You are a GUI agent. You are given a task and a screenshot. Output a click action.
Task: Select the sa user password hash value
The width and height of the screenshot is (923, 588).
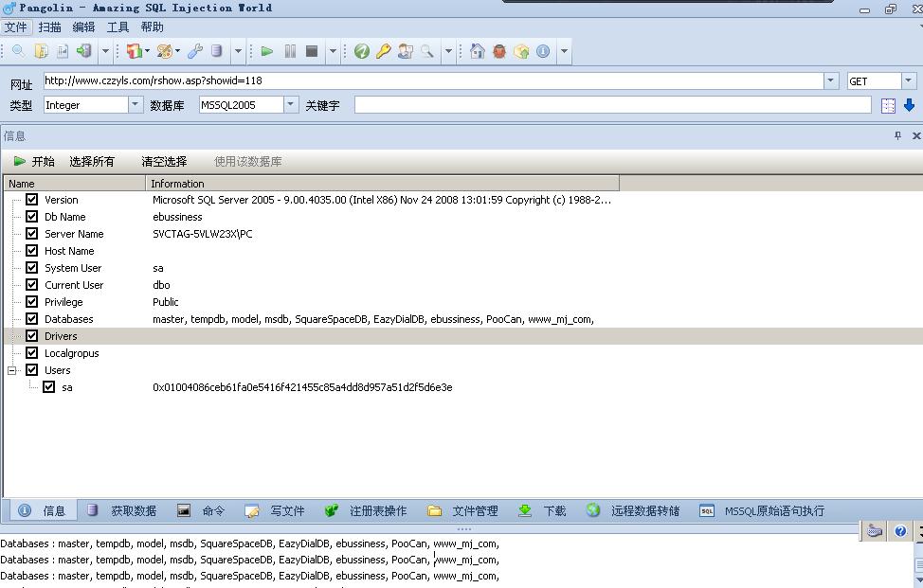click(x=302, y=387)
